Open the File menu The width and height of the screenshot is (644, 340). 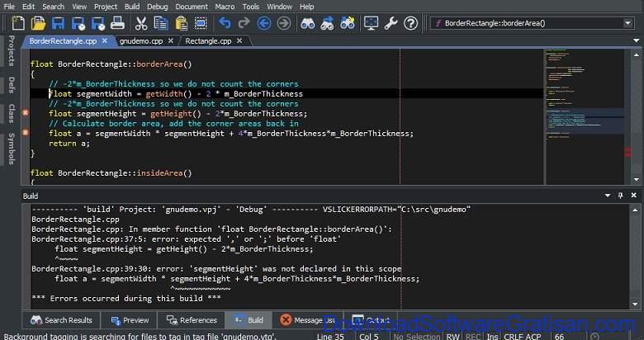tap(9, 7)
